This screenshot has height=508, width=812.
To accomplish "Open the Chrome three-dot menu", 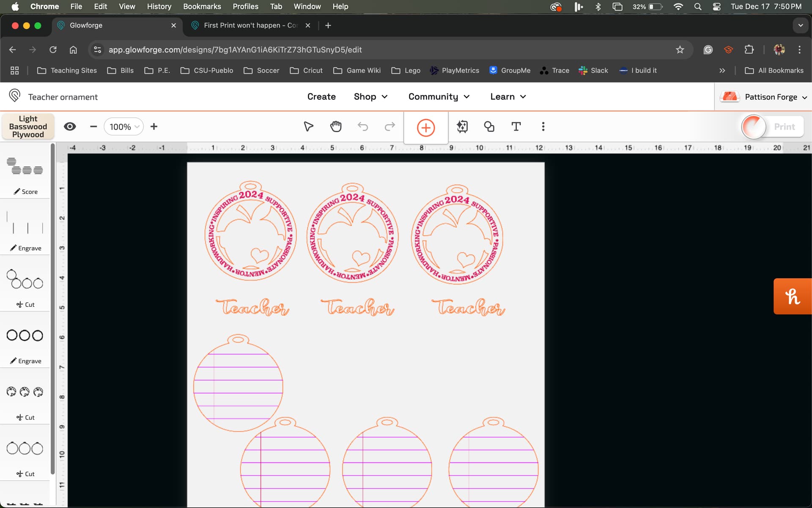I will click(799, 50).
